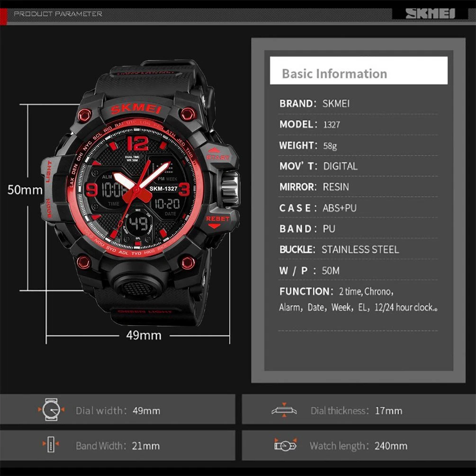Image resolution: width=476 pixels, height=476 pixels.
Task: Click the 49mm width dimension label under watch
Action: (x=144, y=335)
